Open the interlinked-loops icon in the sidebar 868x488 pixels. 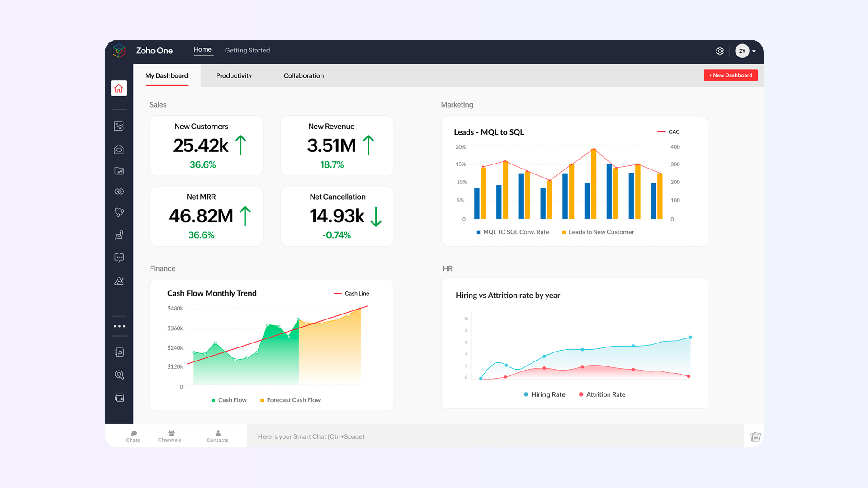click(119, 192)
